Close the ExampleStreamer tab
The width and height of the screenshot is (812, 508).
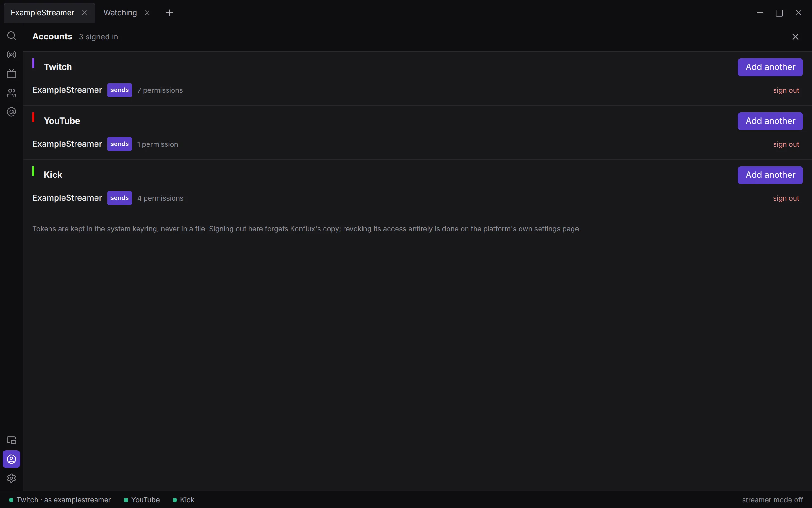[x=85, y=13]
